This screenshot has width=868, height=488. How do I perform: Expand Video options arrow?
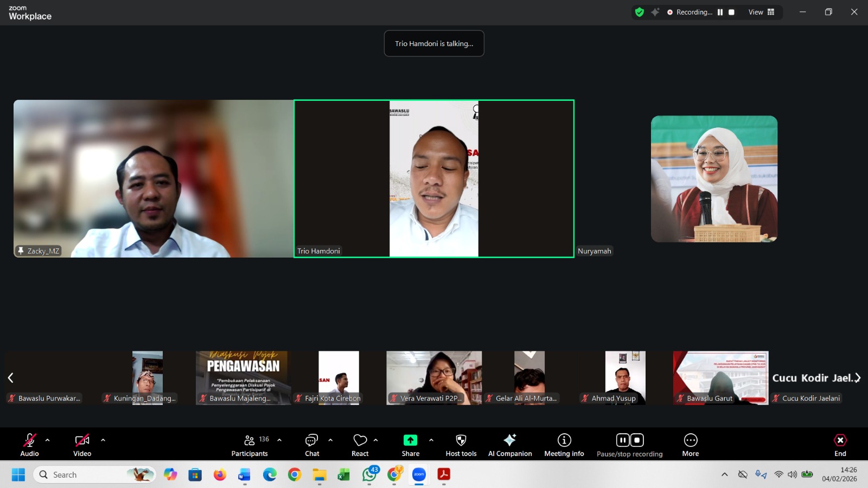(103, 440)
